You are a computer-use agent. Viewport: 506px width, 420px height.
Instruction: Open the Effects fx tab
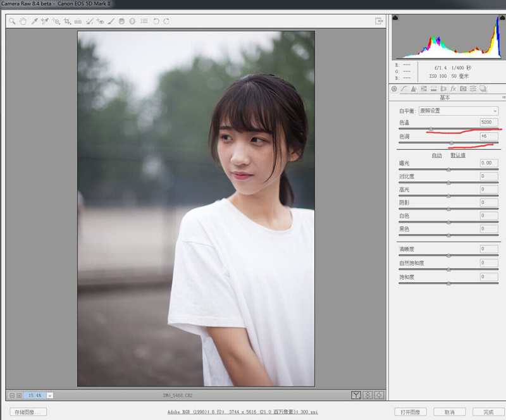[453, 89]
